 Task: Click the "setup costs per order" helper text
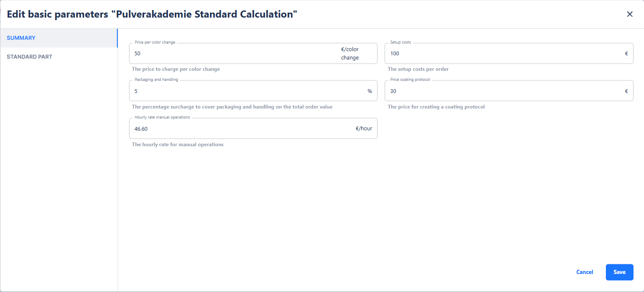418,69
